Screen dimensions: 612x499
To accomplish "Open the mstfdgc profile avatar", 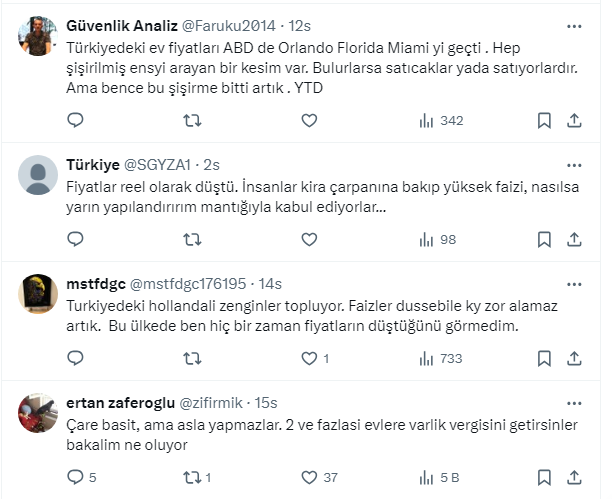I will 38,292.
